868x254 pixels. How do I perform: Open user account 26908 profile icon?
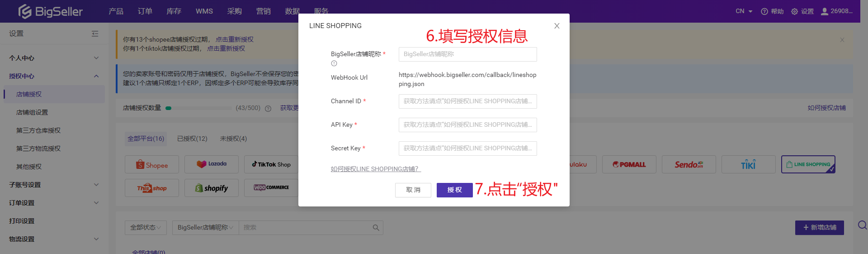[825, 11]
